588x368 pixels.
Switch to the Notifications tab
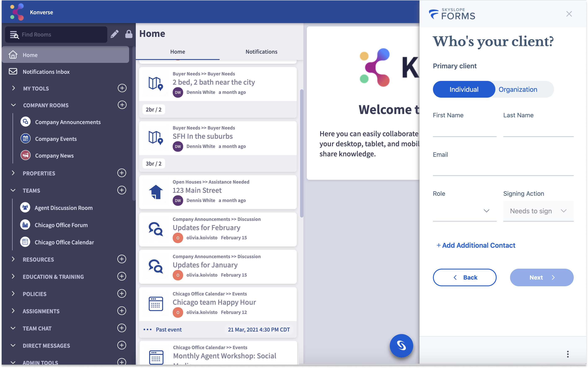pos(261,52)
